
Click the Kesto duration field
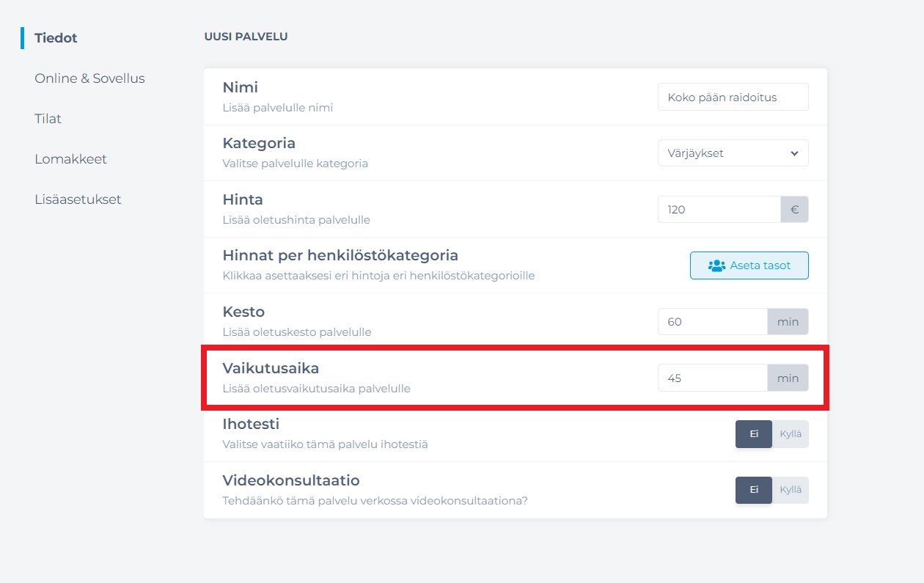(712, 322)
